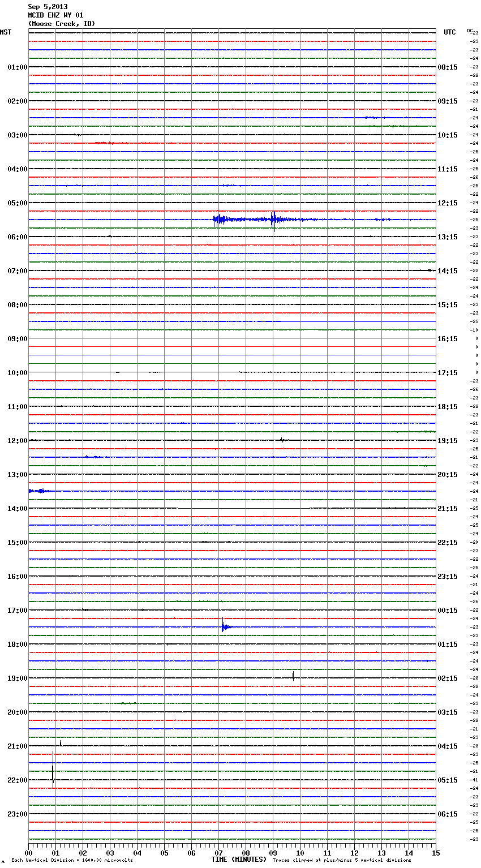Click the 00:15 UTC time label
The image size is (481, 868).
(448, 611)
